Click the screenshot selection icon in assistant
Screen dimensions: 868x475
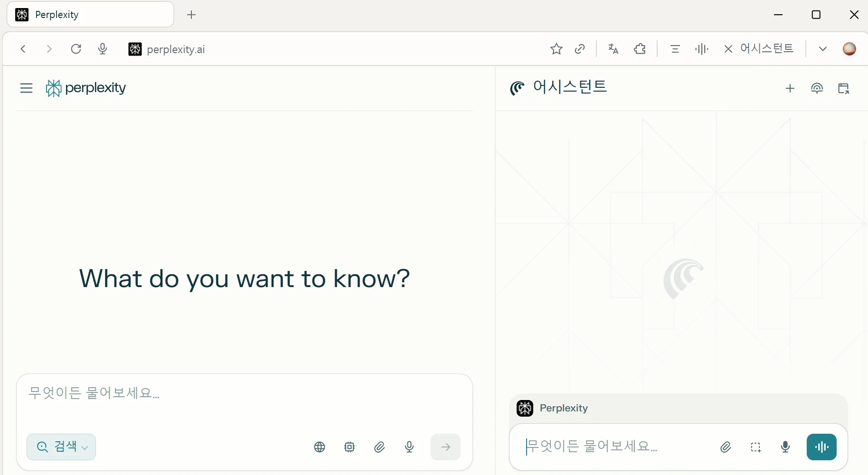(755, 447)
